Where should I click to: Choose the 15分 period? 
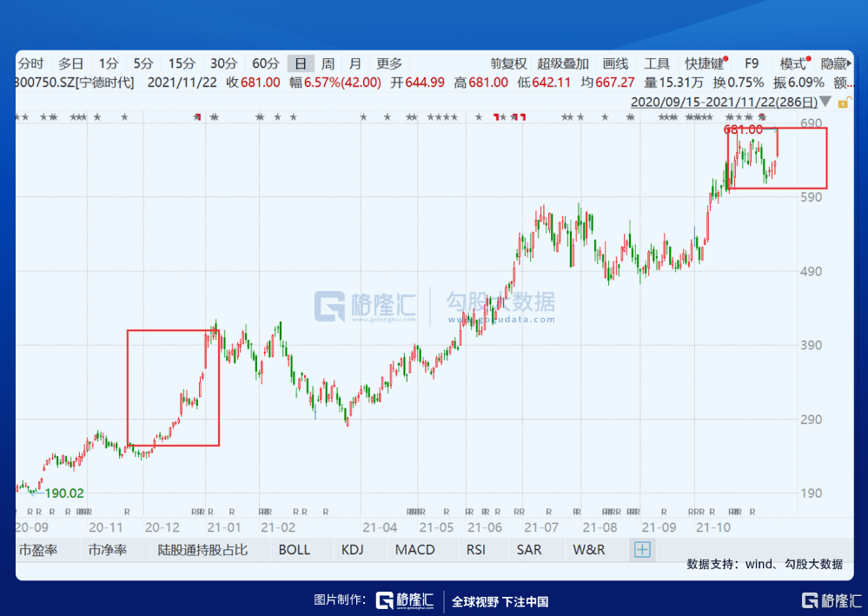(182, 63)
